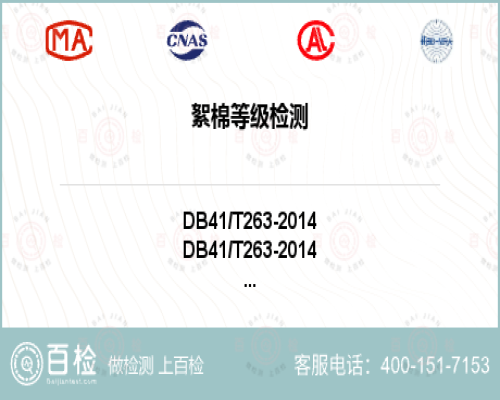
Task: Click the Baijiantest.com domain text
Action: click(x=71, y=381)
